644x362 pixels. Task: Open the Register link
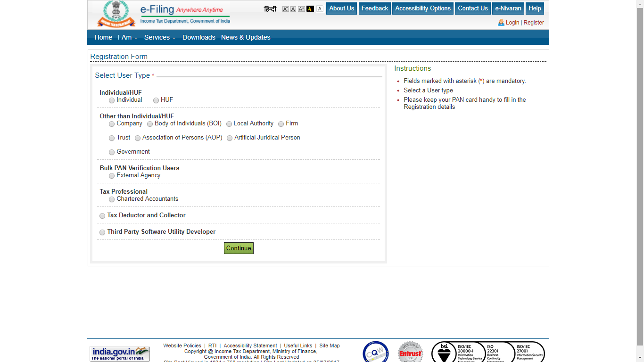pos(534,22)
